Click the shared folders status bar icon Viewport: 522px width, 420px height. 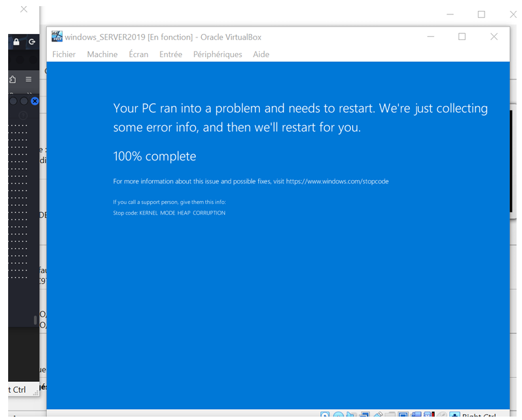(x=390, y=415)
